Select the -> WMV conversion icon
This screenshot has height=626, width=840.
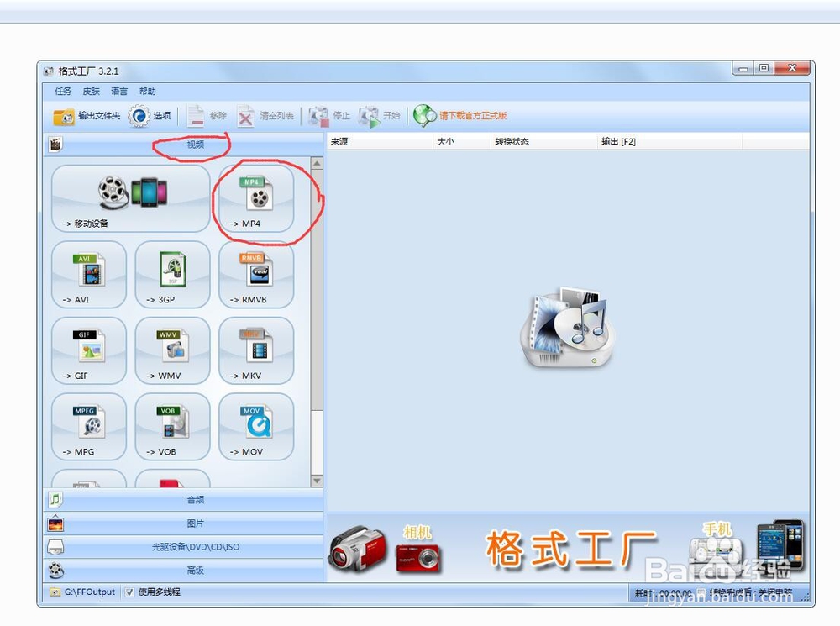coord(172,350)
